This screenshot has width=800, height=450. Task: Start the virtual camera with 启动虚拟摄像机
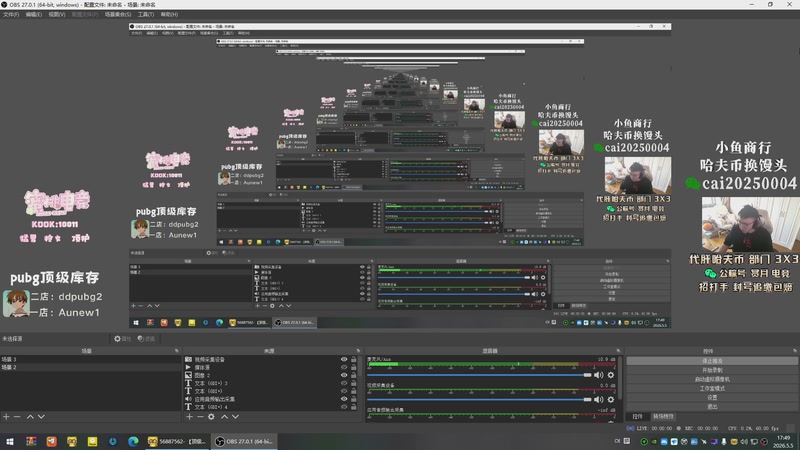click(712, 379)
